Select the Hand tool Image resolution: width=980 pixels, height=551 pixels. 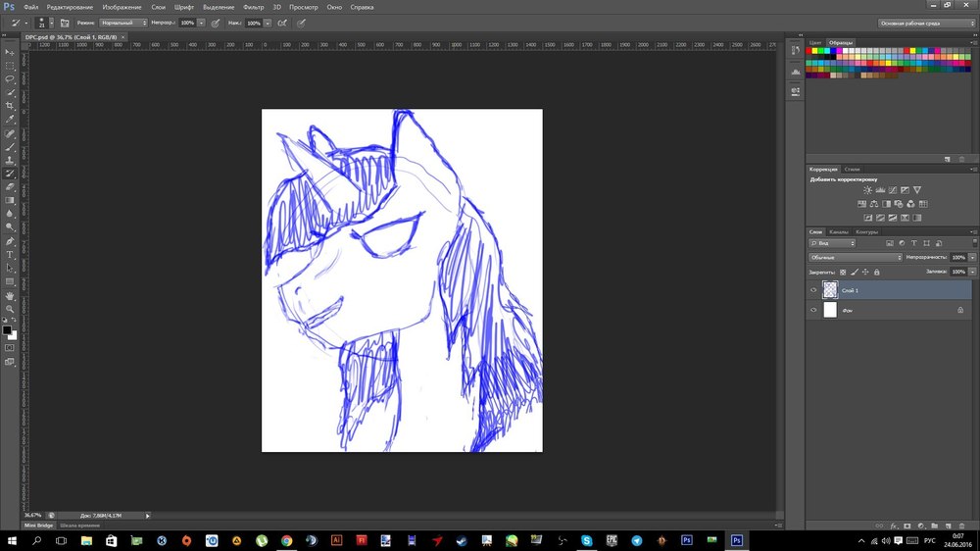click(10, 296)
